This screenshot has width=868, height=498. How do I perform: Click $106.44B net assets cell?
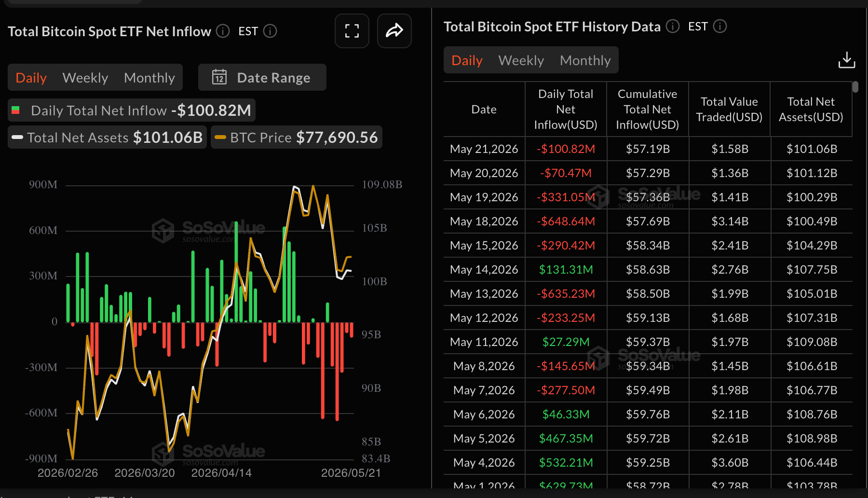[812, 463]
